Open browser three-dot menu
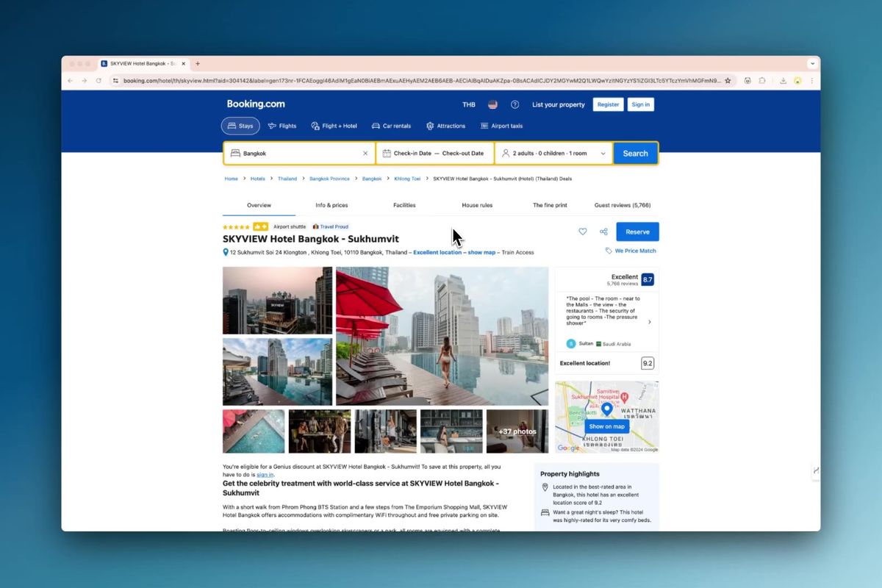This screenshot has width=882, height=588. (x=811, y=81)
